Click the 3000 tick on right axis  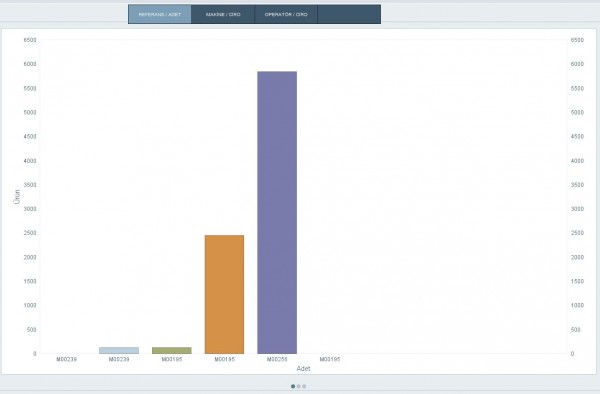pyautogui.click(x=577, y=209)
